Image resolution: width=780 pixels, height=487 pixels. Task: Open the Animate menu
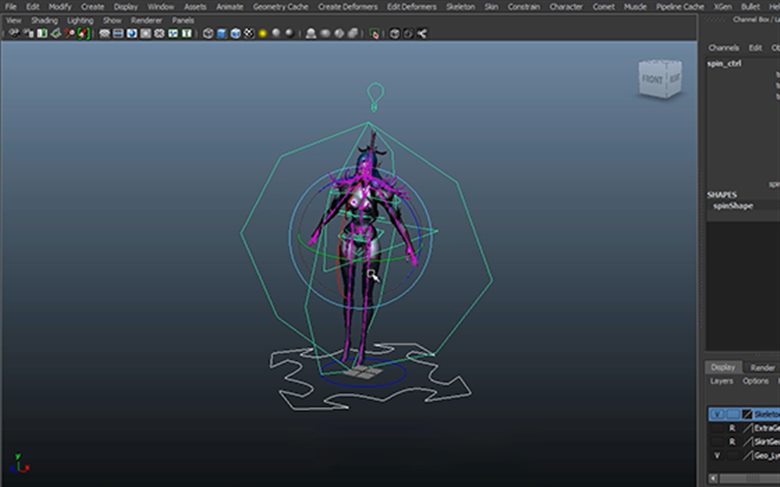pos(229,6)
